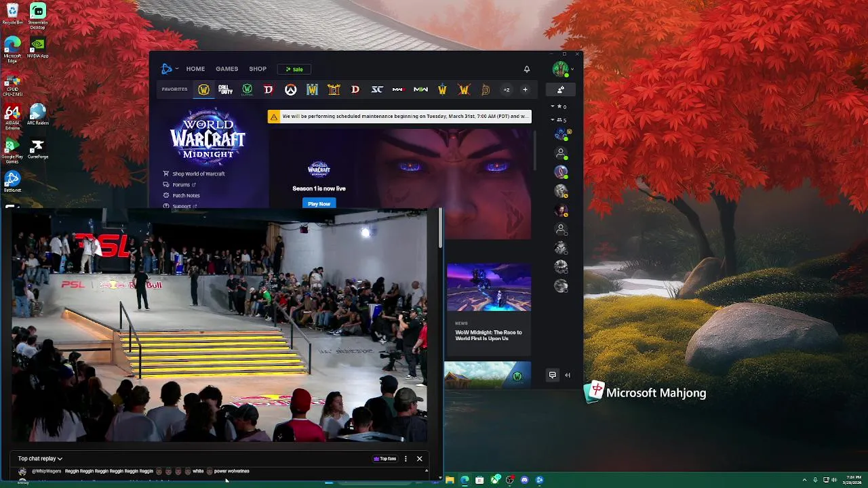Screen dimensions: 868x488
Task: Open the GAMES tab in Battle.net
Action: click(x=226, y=68)
